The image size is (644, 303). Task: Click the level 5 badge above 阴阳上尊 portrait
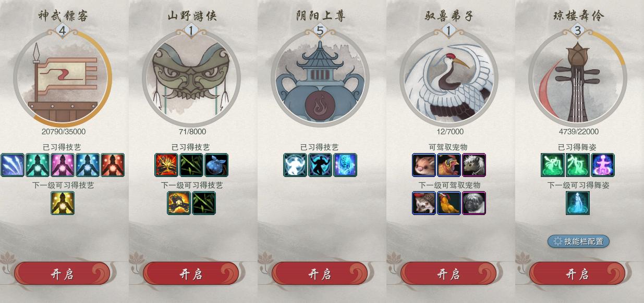pyautogui.click(x=320, y=31)
